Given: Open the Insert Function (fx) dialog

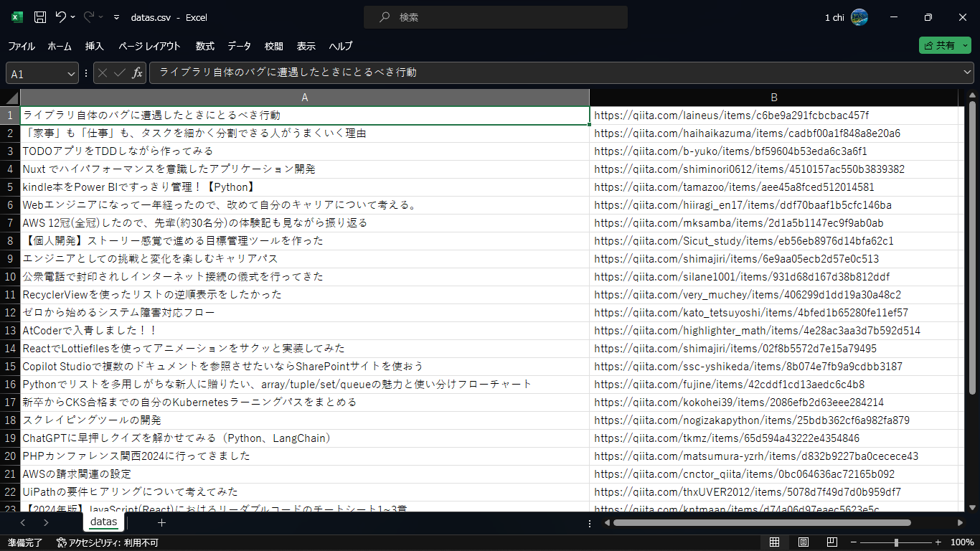Looking at the screenshot, I should 137,72.
